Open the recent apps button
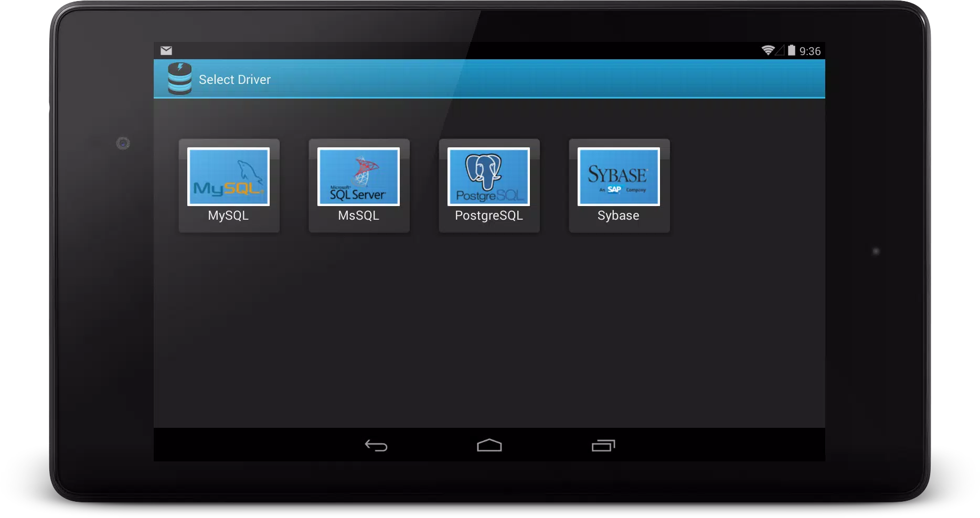 tap(603, 445)
